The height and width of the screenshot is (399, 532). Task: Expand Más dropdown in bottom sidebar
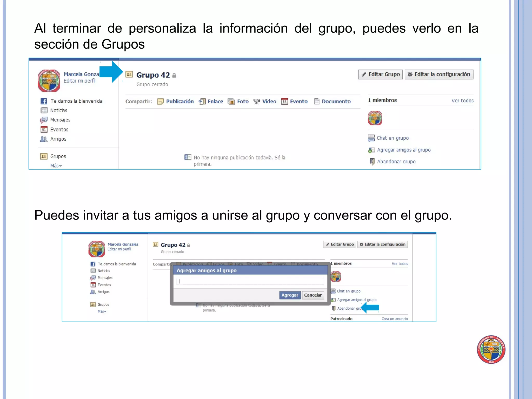click(x=102, y=311)
